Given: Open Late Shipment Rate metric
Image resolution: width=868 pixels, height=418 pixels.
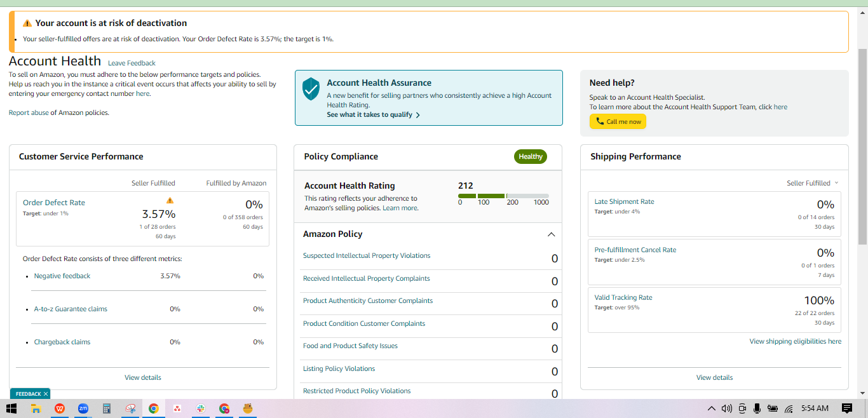Looking at the screenshot, I should 624,201.
